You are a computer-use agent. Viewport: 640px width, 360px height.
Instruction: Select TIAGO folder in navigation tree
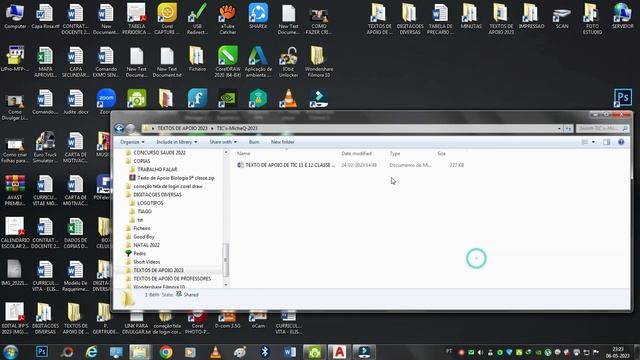coord(144,211)
